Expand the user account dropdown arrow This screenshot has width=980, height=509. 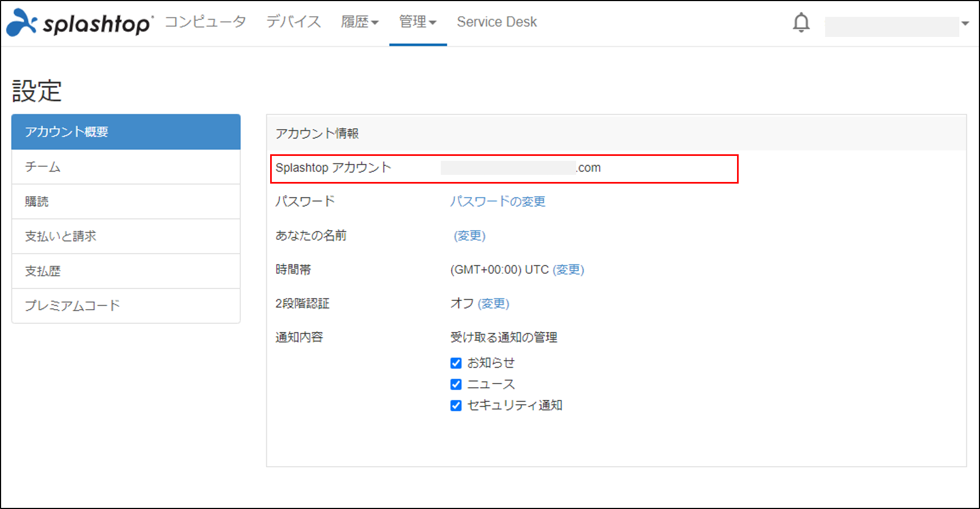(x=965, y=23)
